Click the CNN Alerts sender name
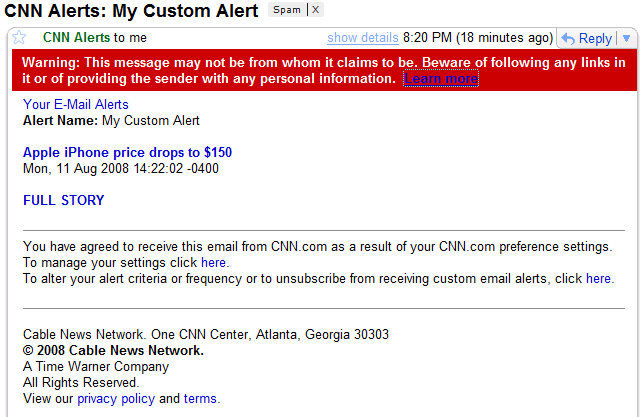 [76, 38]
